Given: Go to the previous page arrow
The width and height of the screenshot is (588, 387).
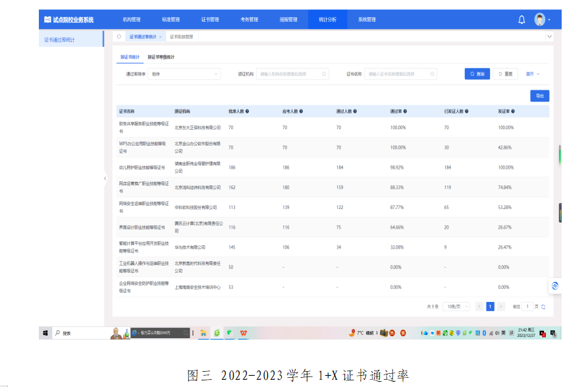Looking at the screenshot, I should [x=479, y=307].
